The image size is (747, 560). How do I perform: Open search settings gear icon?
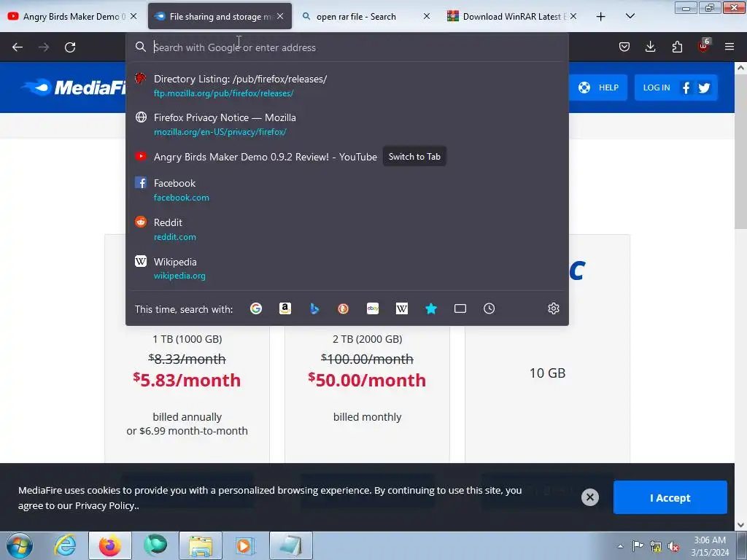click(x=554, y=308)
